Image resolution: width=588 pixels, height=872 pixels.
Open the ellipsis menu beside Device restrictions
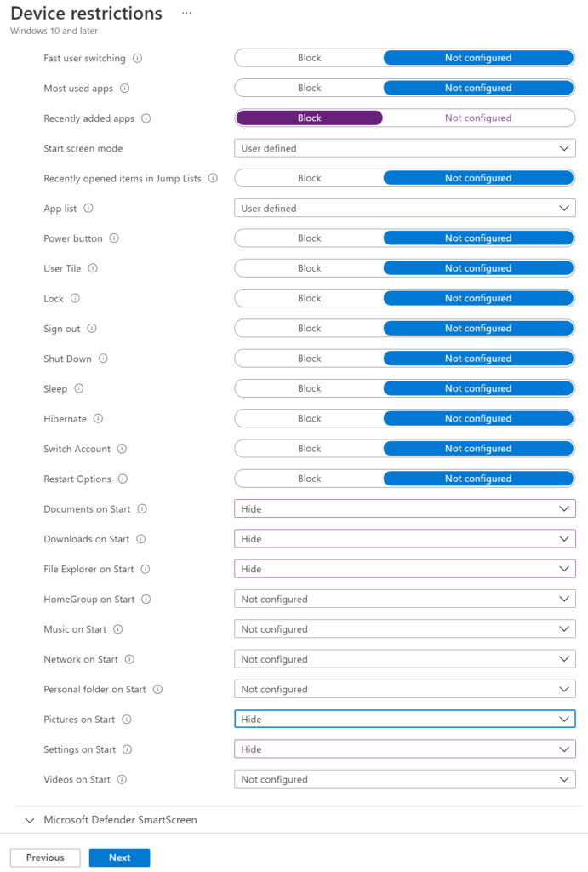(x=186, y=13)
